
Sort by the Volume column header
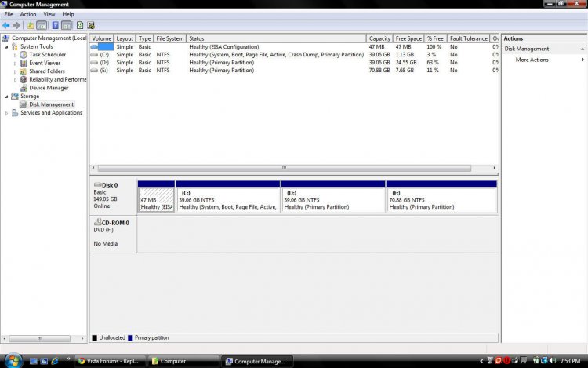coord(101,38)
